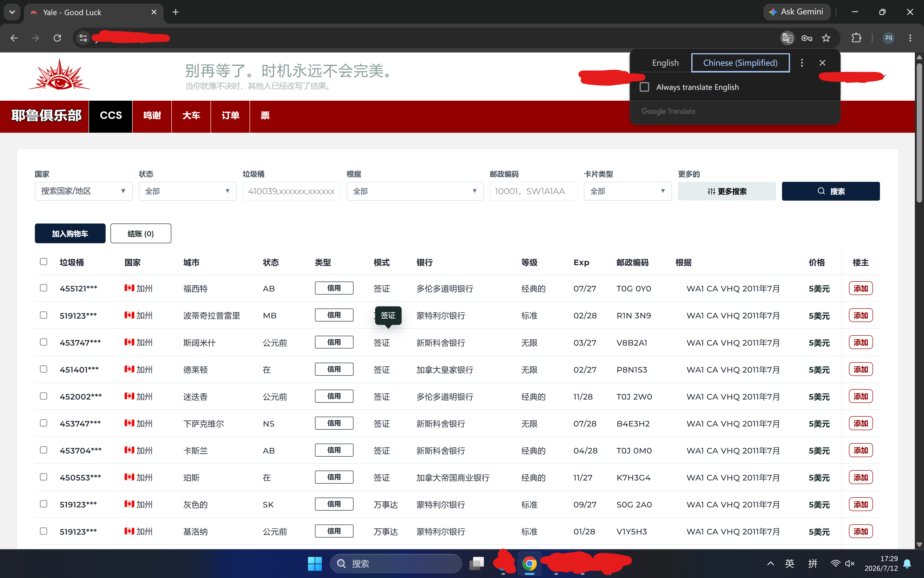
Task: Open the Chrome three-dot menu
Action: pos(910,38)
